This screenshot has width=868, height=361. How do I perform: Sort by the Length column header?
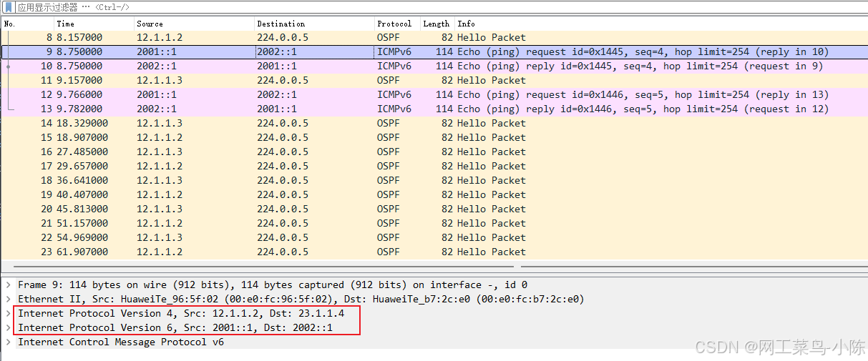437,24
